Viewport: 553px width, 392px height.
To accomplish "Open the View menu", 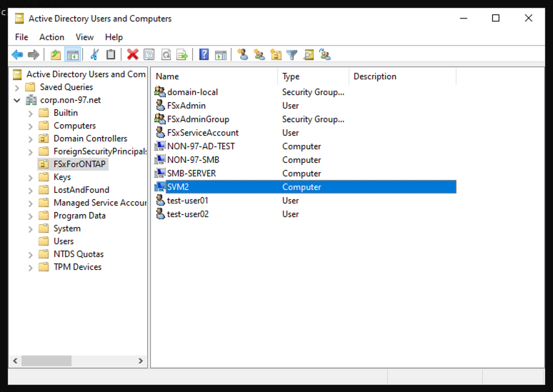I will point(84,37).
